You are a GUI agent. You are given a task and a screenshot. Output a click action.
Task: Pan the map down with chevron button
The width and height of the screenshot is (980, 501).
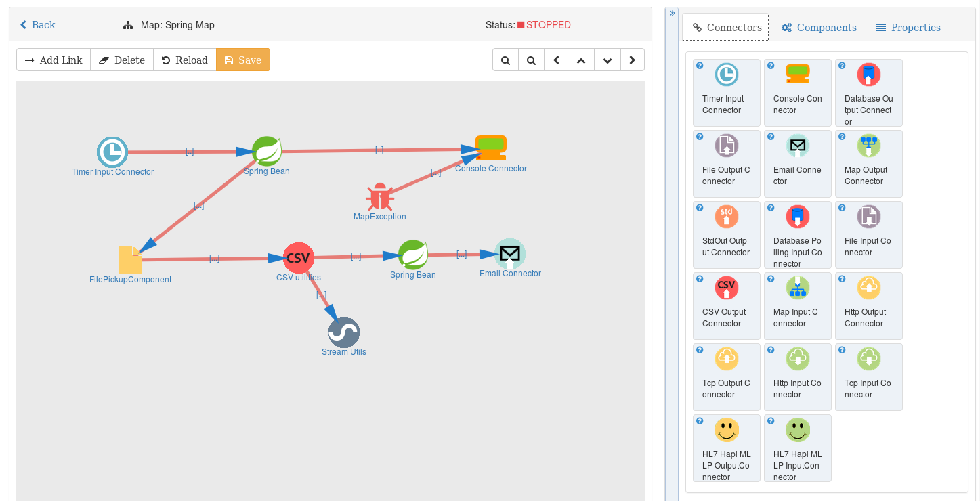[x=608, y=60]
